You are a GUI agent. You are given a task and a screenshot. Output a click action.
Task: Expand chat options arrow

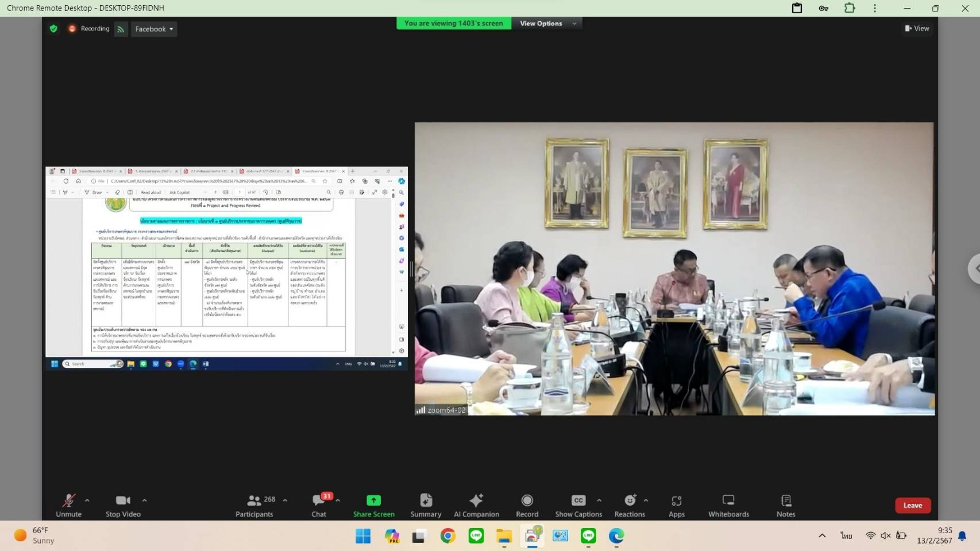[x=338, y=500]
